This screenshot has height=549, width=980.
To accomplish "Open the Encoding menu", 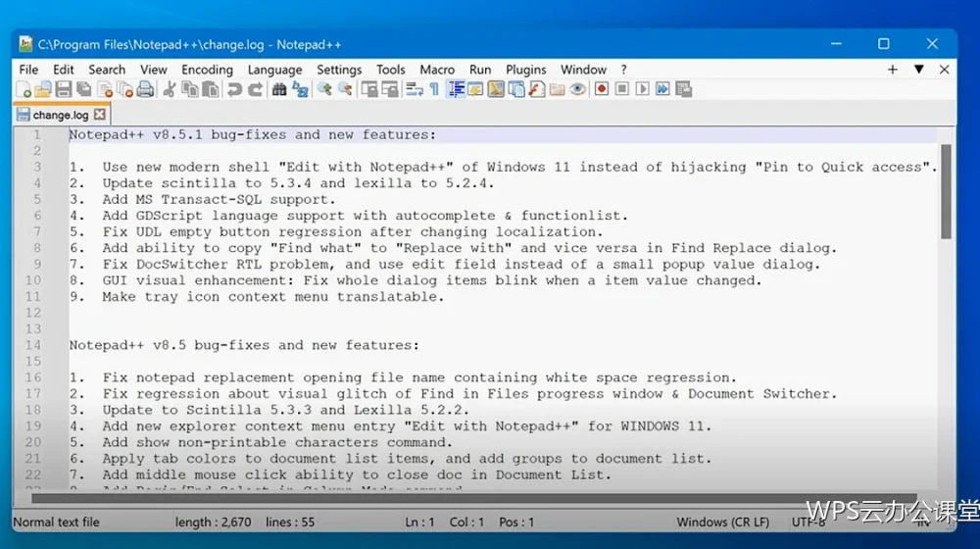I will [207, 70].
